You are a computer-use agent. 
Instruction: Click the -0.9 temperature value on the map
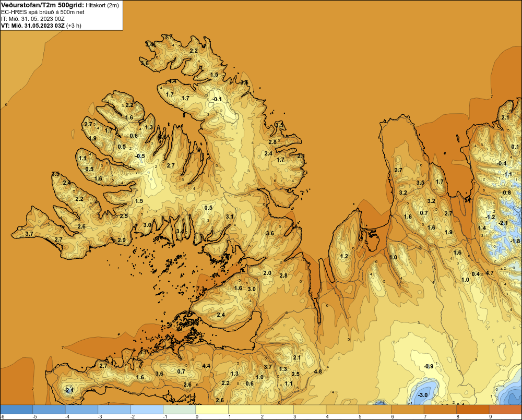429,366
